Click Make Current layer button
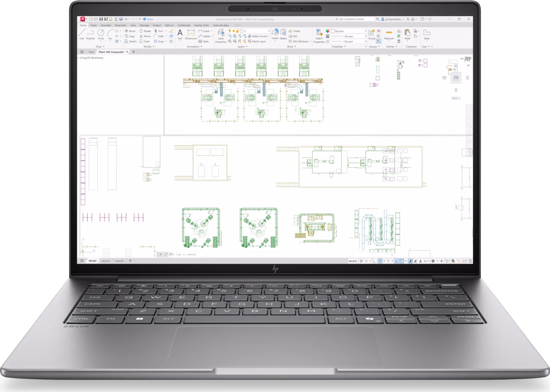The width and height of the screenshot is (550, 392). 258,36
